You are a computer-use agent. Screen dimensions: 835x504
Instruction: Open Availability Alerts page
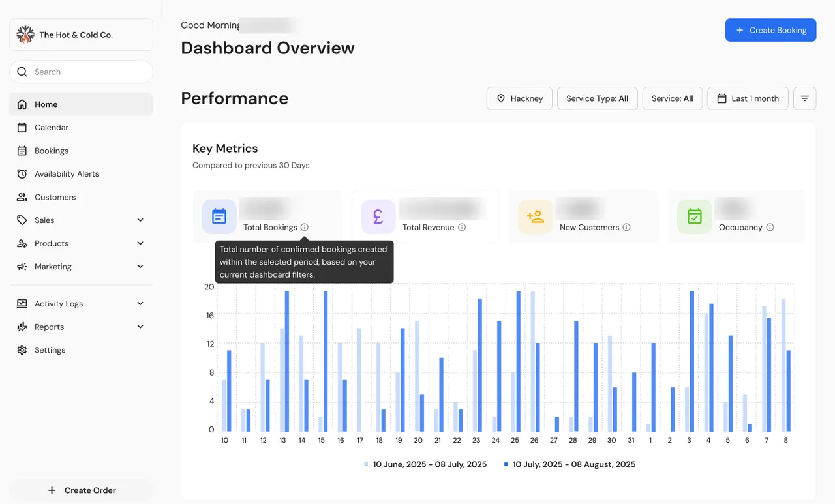click(81, 174)
